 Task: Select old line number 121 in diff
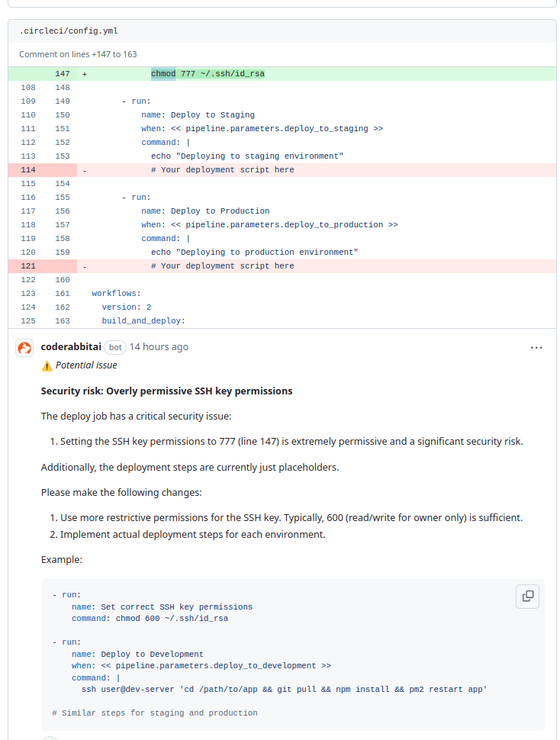[27, 266]
